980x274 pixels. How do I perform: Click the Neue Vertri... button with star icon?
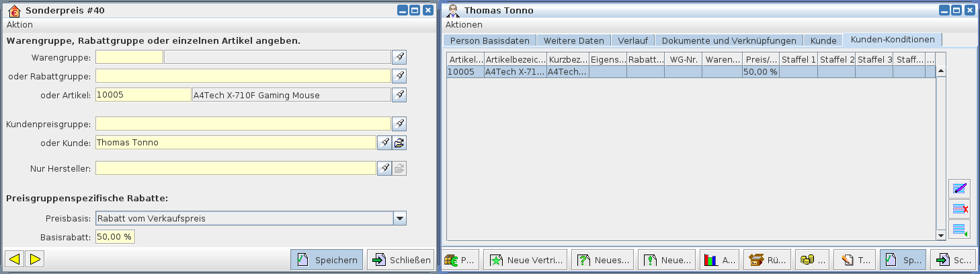point(526,260)
